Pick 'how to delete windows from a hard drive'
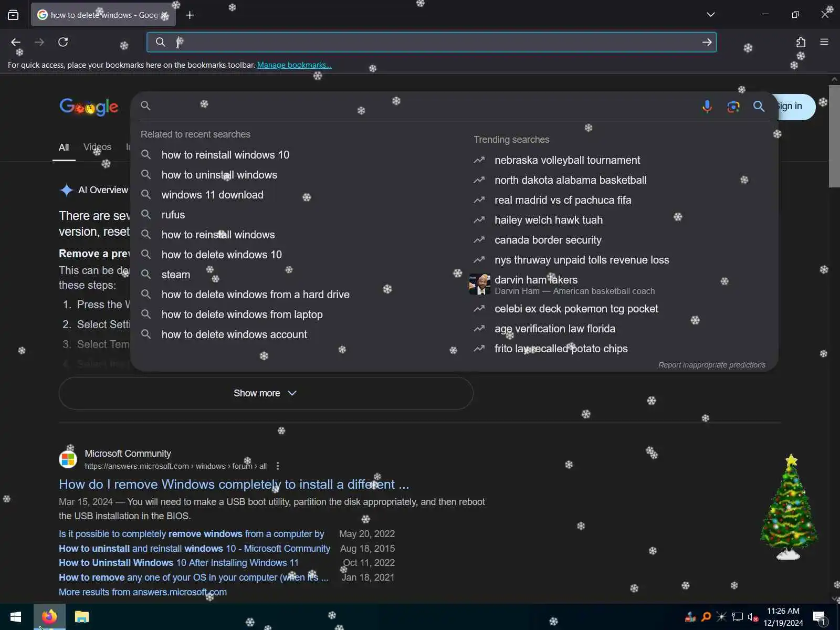 point(256,295)
